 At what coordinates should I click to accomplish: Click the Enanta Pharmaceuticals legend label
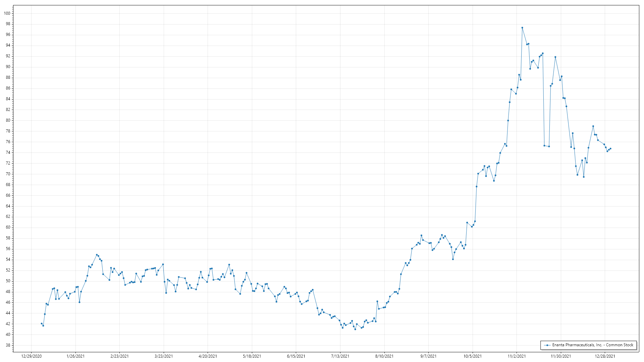coord(593,345)
